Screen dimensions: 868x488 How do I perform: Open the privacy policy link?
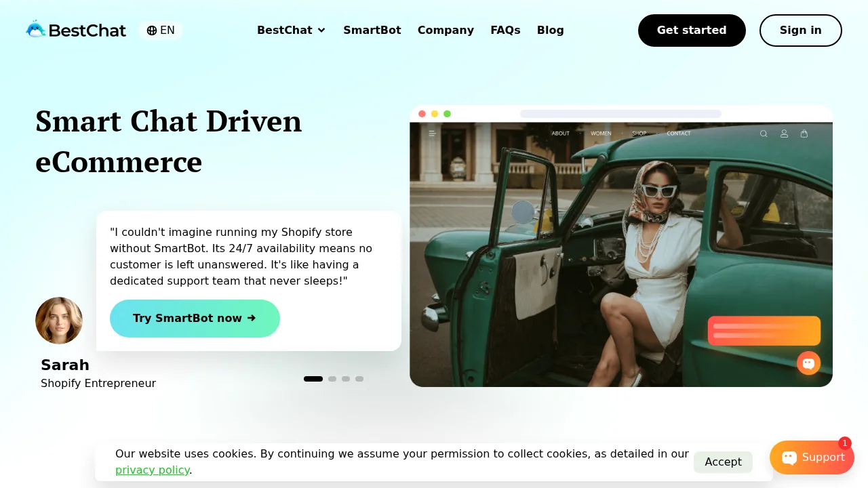point(153,470)
